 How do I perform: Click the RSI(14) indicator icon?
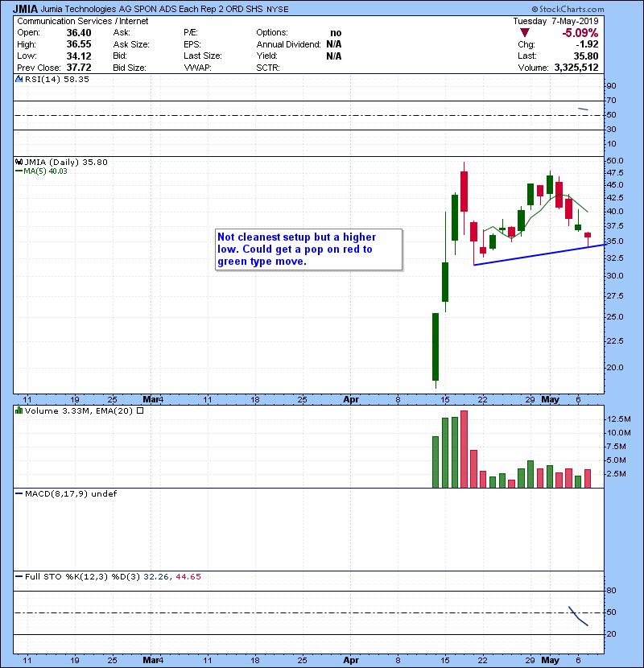click(x=19, y=79)
